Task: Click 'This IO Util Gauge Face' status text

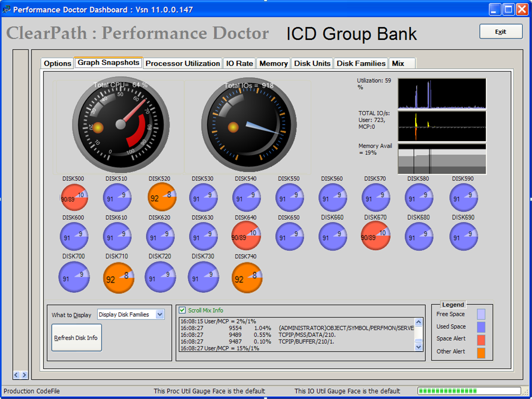Action: click(x=347, y=391)
